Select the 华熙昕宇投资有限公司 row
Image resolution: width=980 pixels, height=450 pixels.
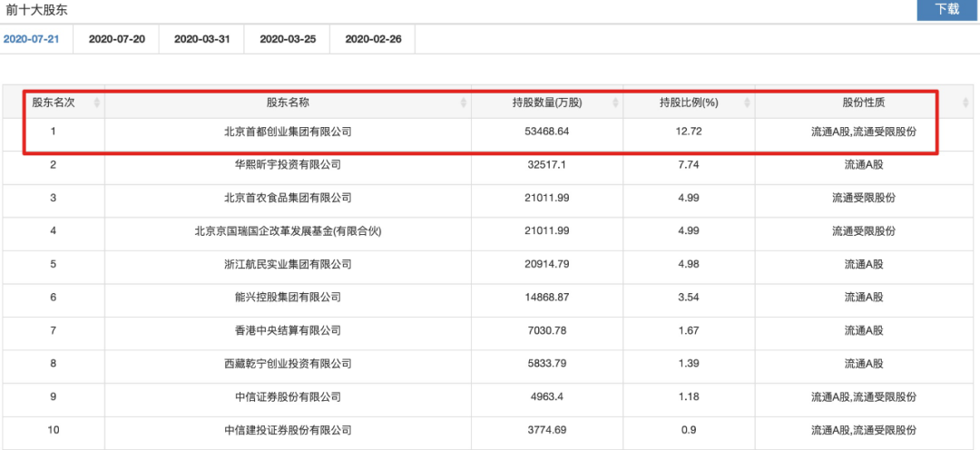288,165
